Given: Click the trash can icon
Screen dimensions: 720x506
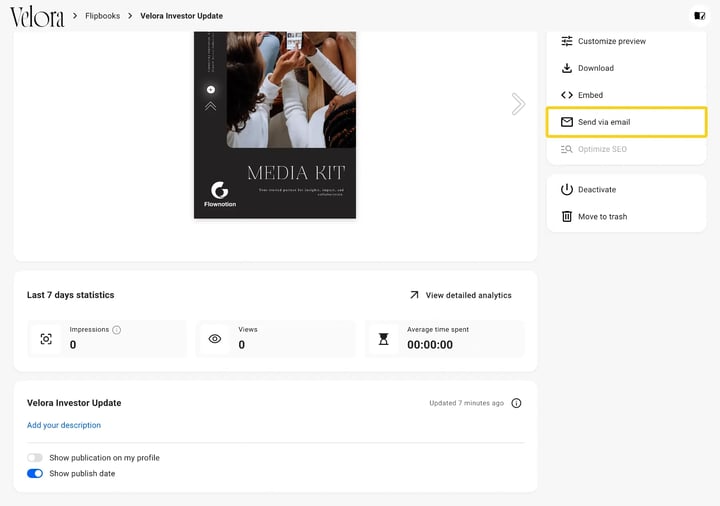Looking at the screenshot, I should click(567, 216).
